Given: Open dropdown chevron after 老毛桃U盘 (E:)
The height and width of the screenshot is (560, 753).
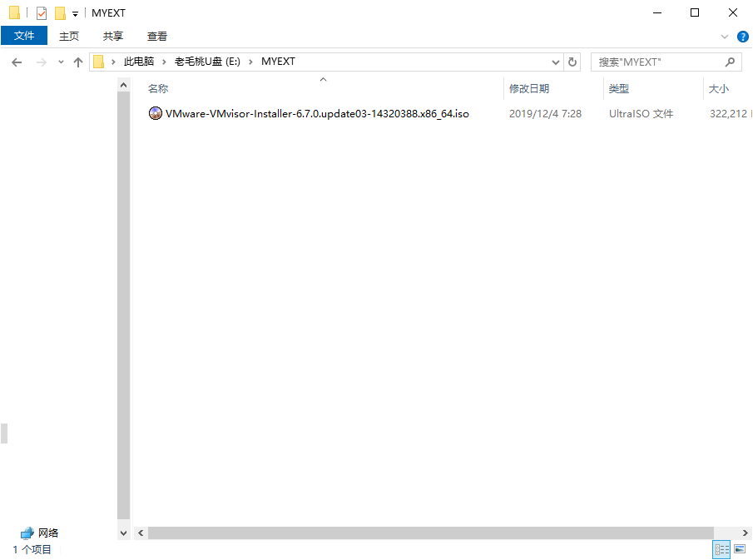Looking at the screenshot, I should point(250,62).
